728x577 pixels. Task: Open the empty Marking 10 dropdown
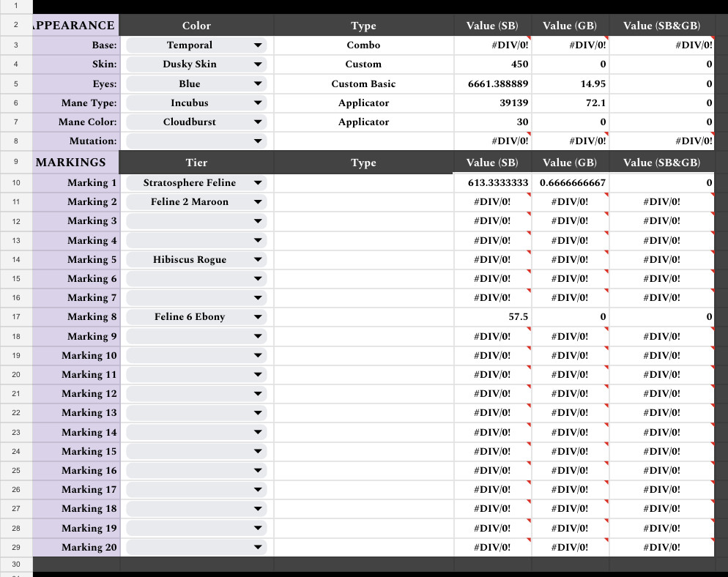tap(196, 355)
